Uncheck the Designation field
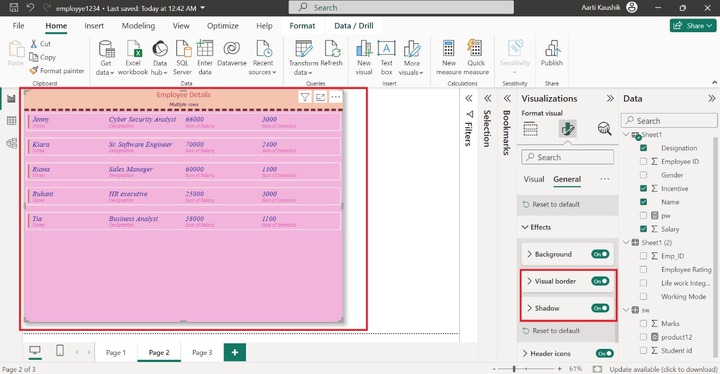This screenshot has height=374, width=720. 643,148
